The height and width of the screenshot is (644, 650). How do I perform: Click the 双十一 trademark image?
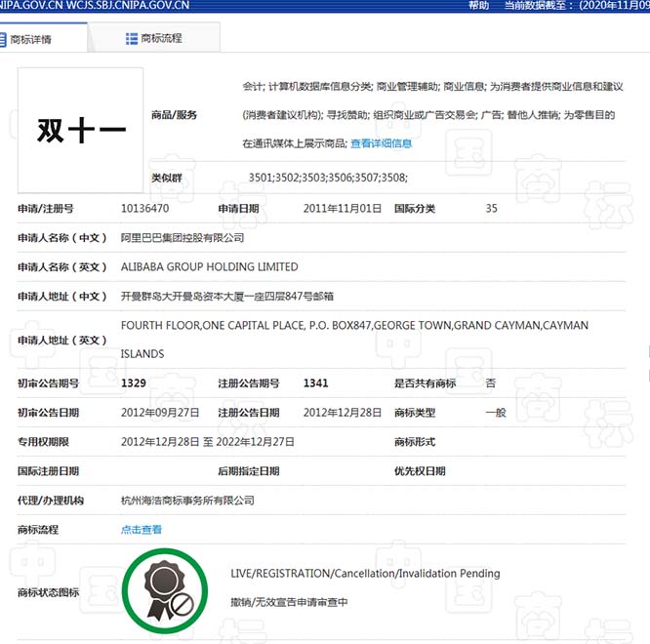pos(80,130)
